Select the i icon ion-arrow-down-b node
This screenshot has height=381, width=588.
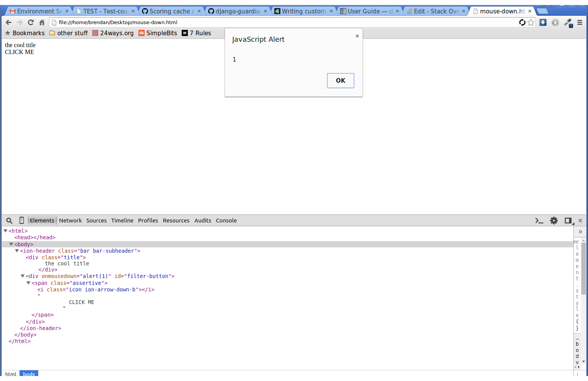(x=96, y=289)
